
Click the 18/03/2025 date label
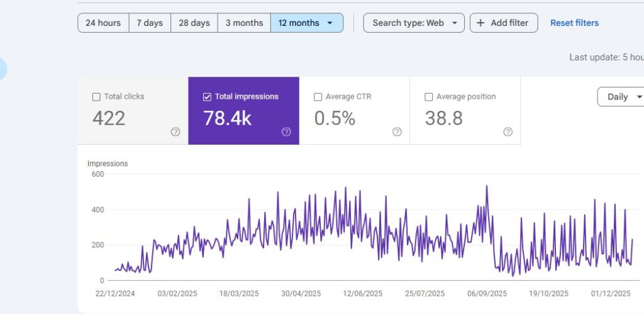pyautogui.click(x=238, y=294)
